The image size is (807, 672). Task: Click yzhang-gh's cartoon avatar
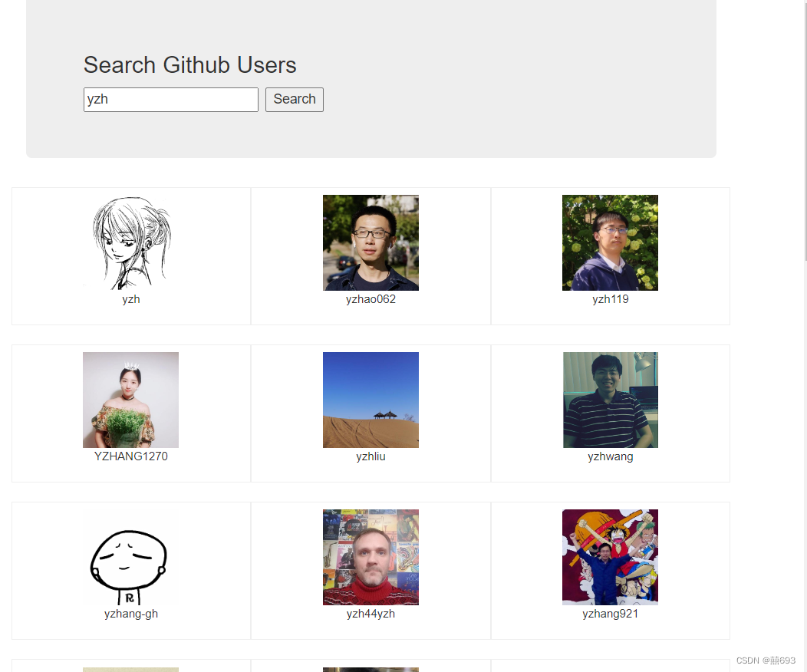[x=130, y=557]
